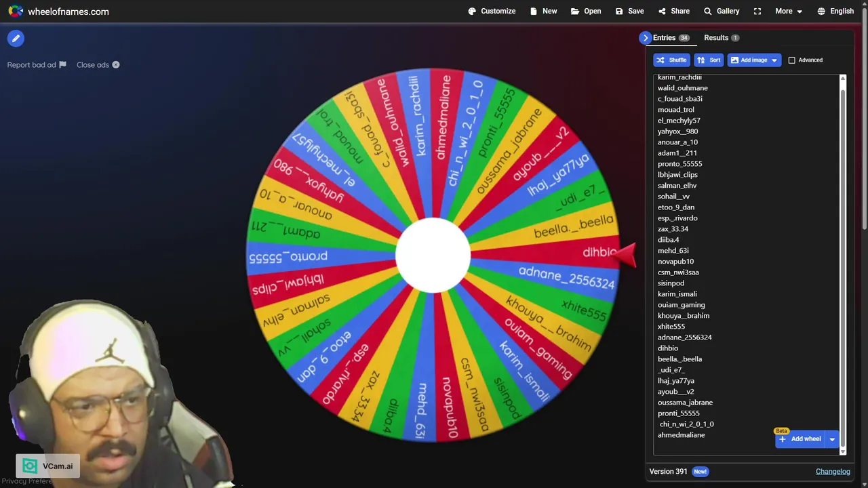Click the New! version badge
Image resolution: width=868 pixels, height=488 pixels.
[700, 472]
